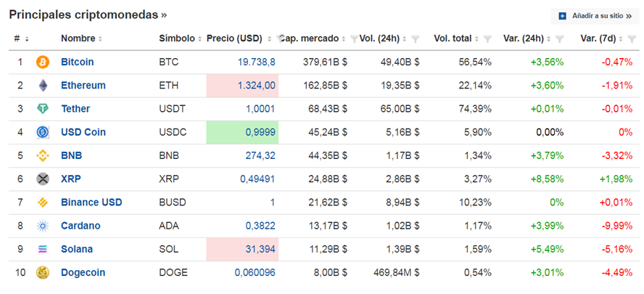
Task: Sort table by Símbolo column arrows
Action: coord(199,39)
